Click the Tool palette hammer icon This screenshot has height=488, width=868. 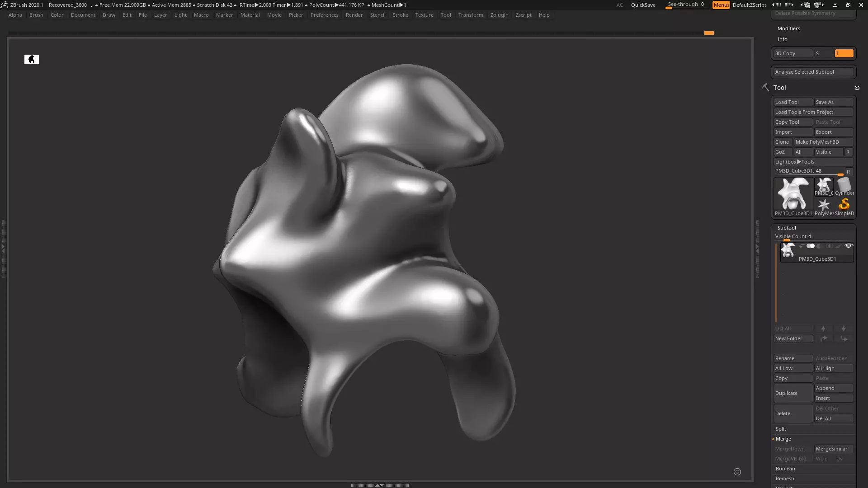pos(765,87)
